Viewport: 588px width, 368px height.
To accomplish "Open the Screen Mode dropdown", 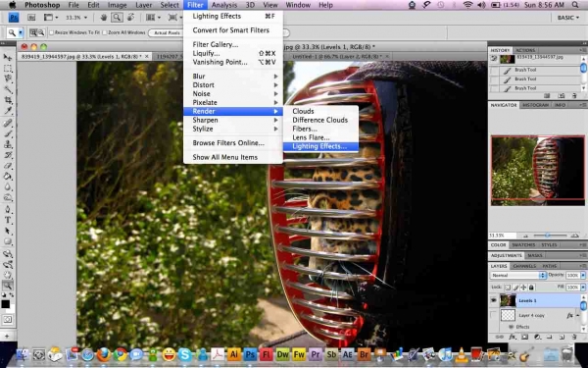I will coord(174,18).
